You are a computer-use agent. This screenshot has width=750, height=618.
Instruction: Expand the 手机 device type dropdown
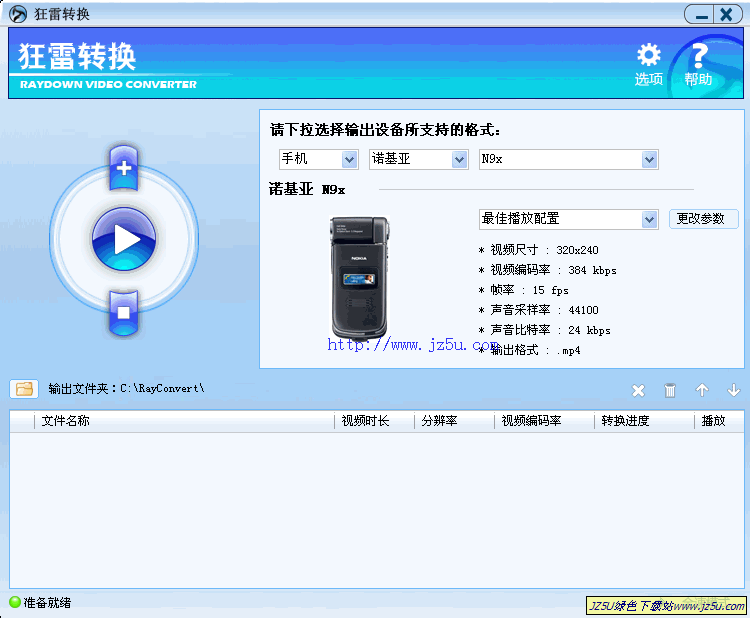[350, 159]
